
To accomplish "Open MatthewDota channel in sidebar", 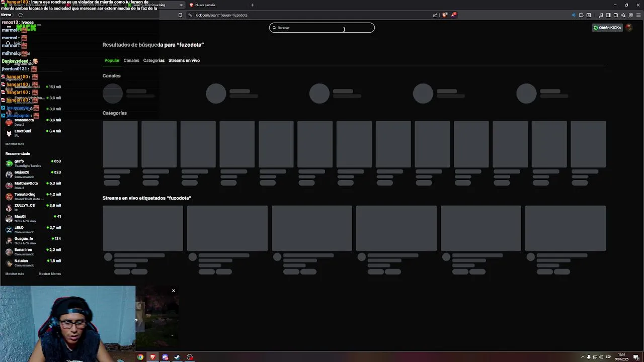I will click(x=33, y=186).
